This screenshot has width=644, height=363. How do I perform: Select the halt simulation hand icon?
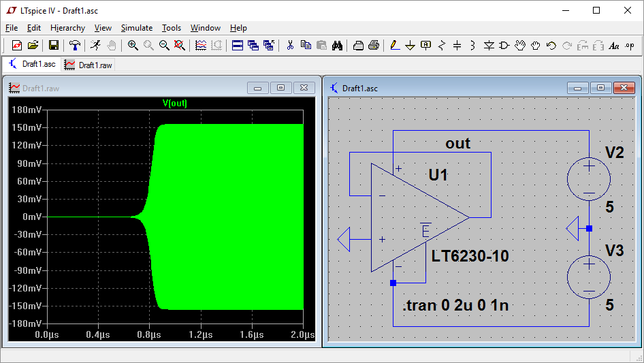click(x=111, y=45)
